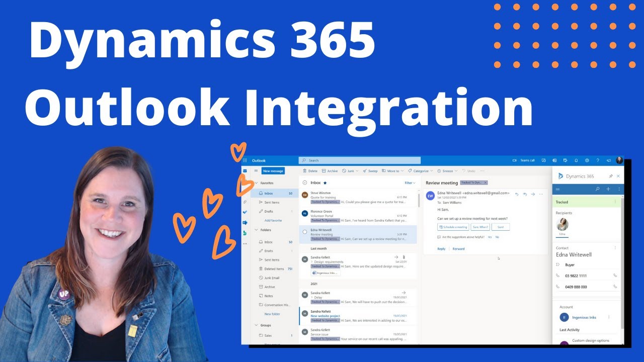Forward arrow icon in message header
The width and height of the screenshot is (644, 362).
[x=533, y=194]
